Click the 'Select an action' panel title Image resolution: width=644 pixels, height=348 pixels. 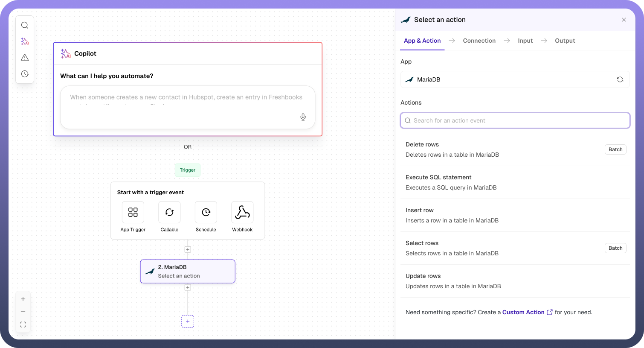pyautogui.click(x=440, y=20)
